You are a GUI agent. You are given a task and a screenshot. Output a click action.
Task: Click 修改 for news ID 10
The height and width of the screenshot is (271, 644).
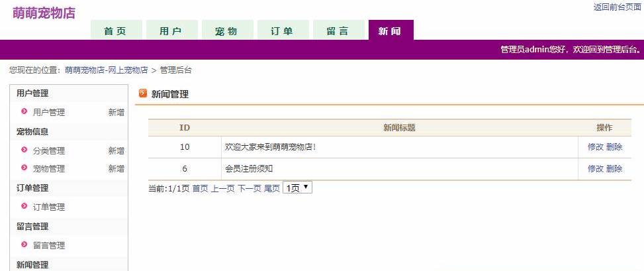pos(596,147)
